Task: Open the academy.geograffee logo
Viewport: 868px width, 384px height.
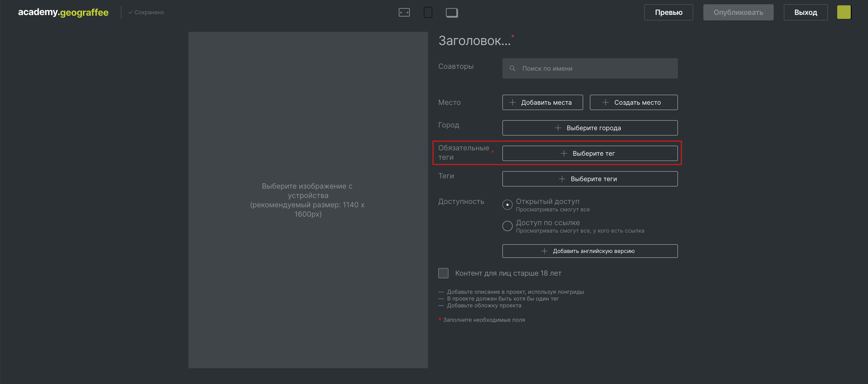Action: point(63,12)
